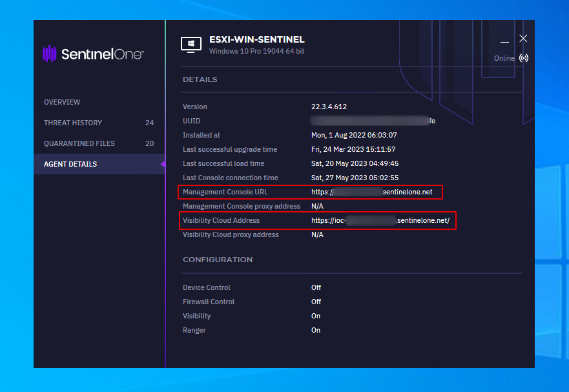Click the Device Control label
This screenshot has height=392, width=569.
tap(207, 287)
